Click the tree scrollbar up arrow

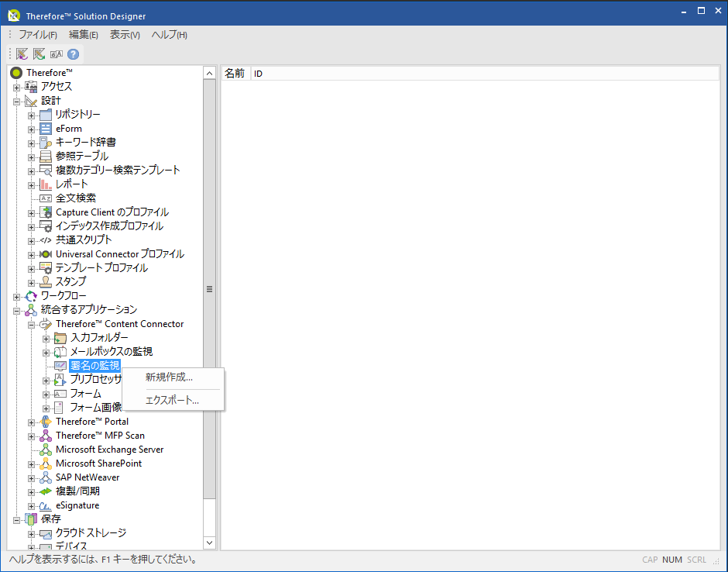(x=209, y=73)
